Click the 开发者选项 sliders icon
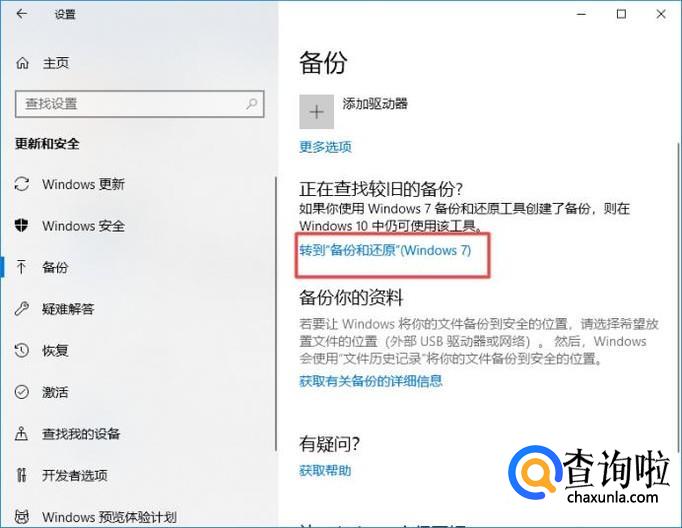This screenshot has width=682, height=528. coord(21,475)
